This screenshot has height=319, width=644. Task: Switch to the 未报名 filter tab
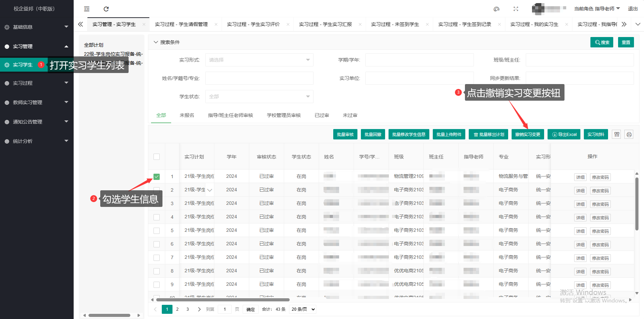pyautogui.click(x=187, y=115)
